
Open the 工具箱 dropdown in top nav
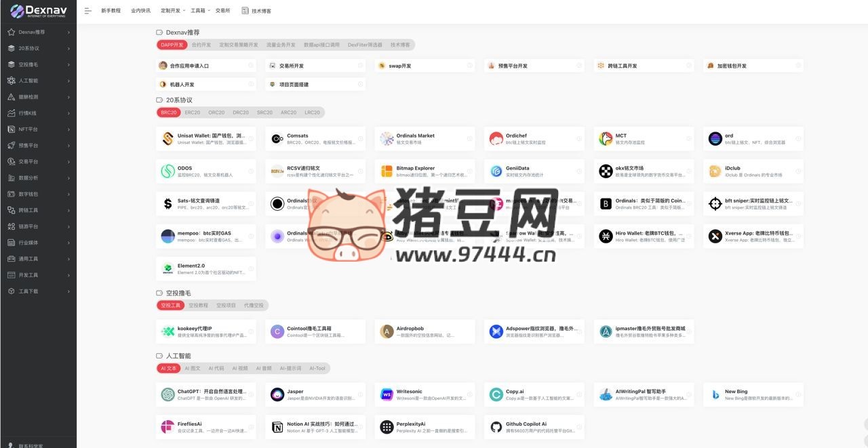pyautogui.click(x=200, y=11)
